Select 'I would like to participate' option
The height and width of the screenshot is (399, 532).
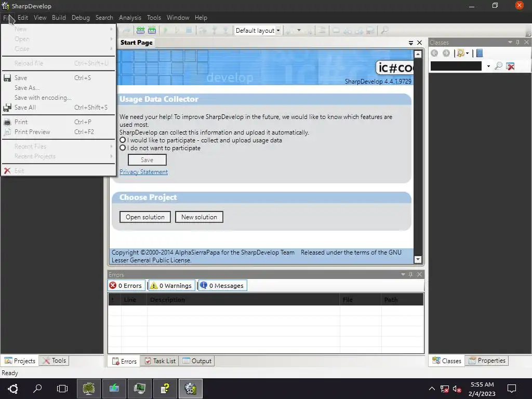click(x=123, y=140)
